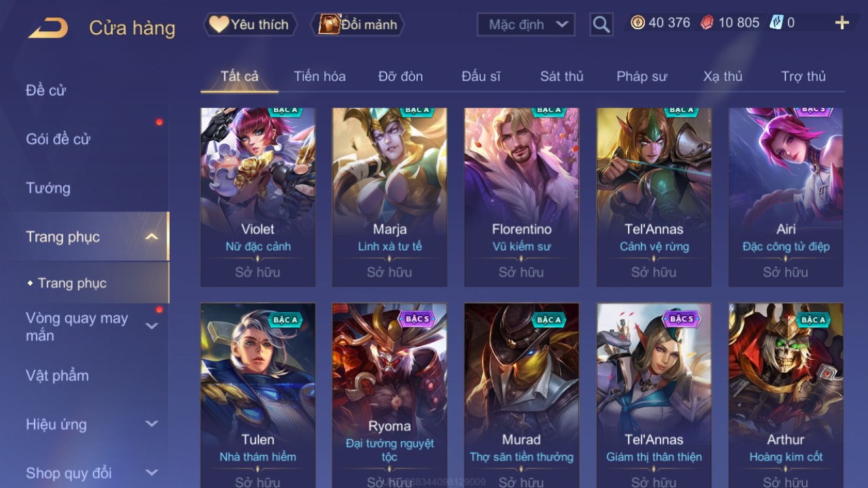Open the search magnifier icon

pos(601,25)
